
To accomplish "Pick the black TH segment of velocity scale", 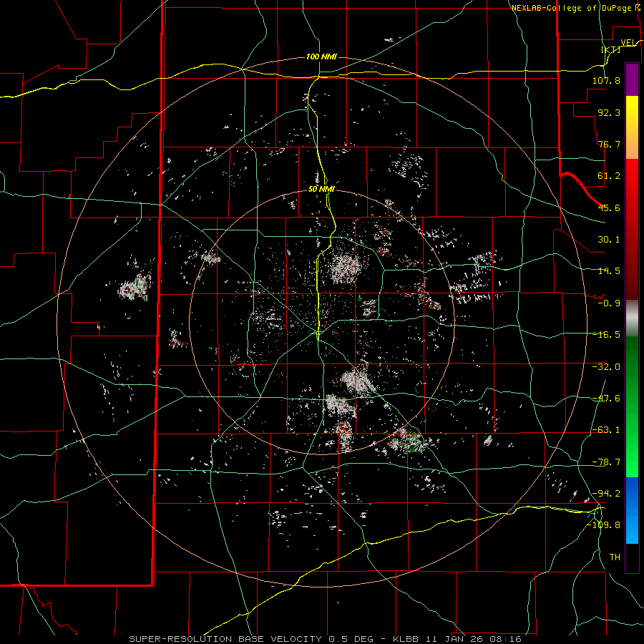I will pyautogui.click(x=632, y=558).
